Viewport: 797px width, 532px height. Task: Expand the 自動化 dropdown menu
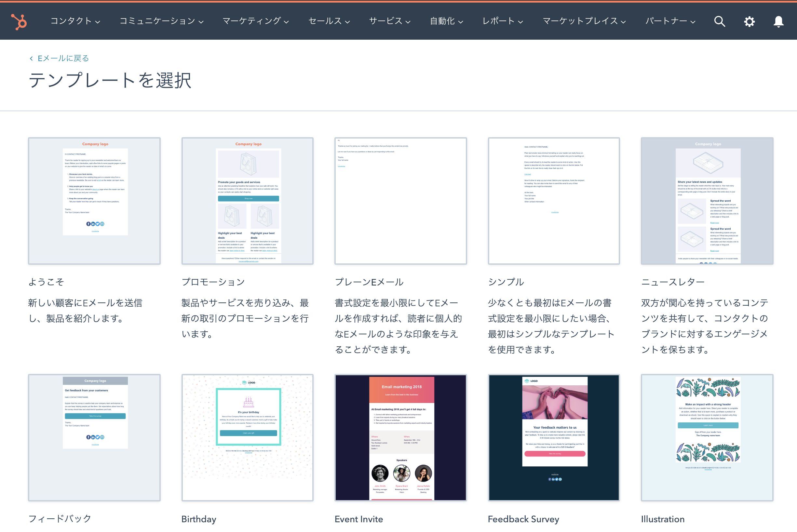tap(446, 21)
